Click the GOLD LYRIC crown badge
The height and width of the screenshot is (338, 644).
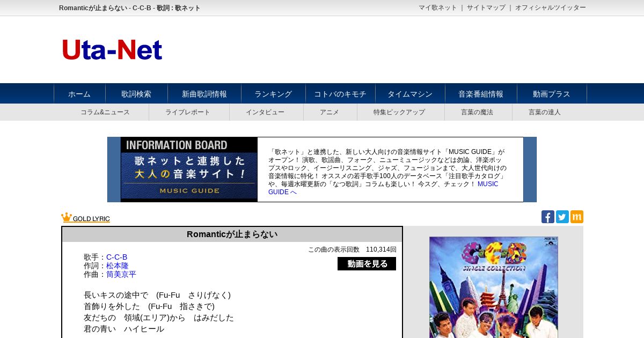(85, 218)
